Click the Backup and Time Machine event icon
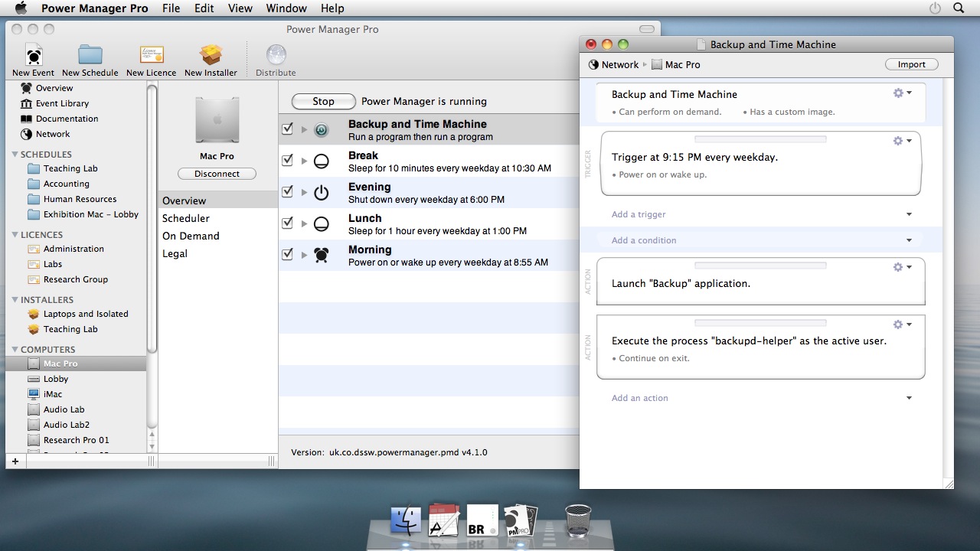The height and width of the screenshot is (551, 980). 322,130
